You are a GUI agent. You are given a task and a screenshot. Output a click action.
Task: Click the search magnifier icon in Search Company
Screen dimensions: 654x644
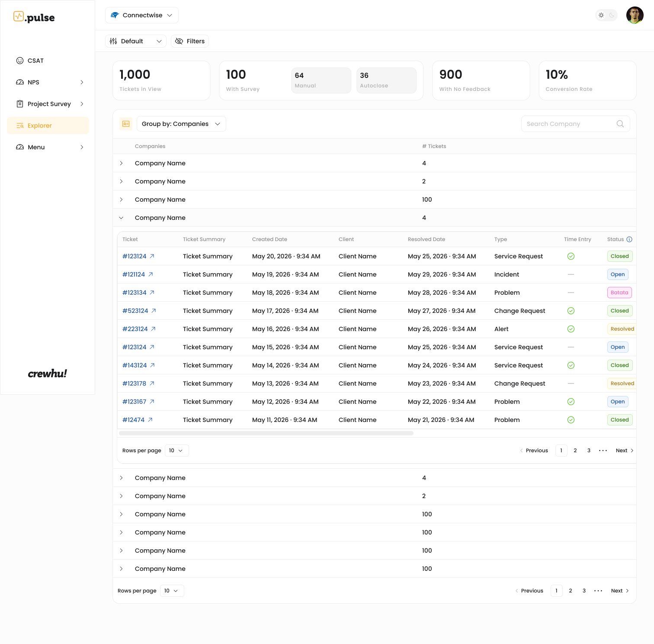click(x=620, y=124)
